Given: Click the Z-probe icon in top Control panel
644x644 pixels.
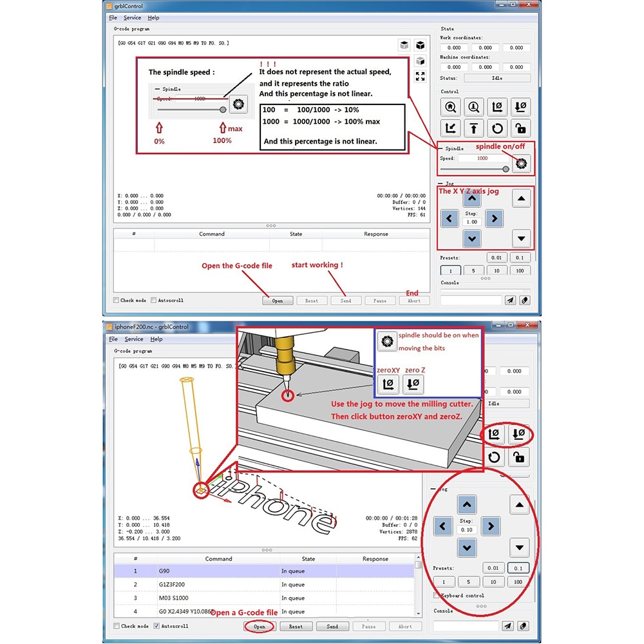Looking at the screenshot, I should pyautogui.click(x=473, y=107).
